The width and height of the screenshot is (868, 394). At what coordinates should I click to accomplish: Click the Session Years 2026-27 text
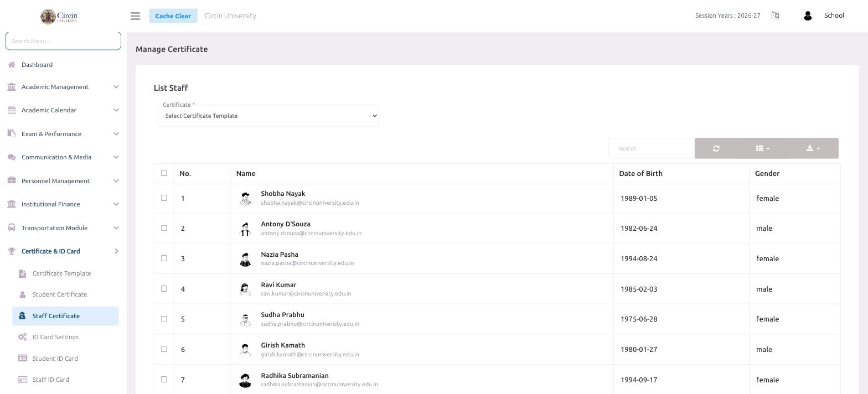[728, 15]
